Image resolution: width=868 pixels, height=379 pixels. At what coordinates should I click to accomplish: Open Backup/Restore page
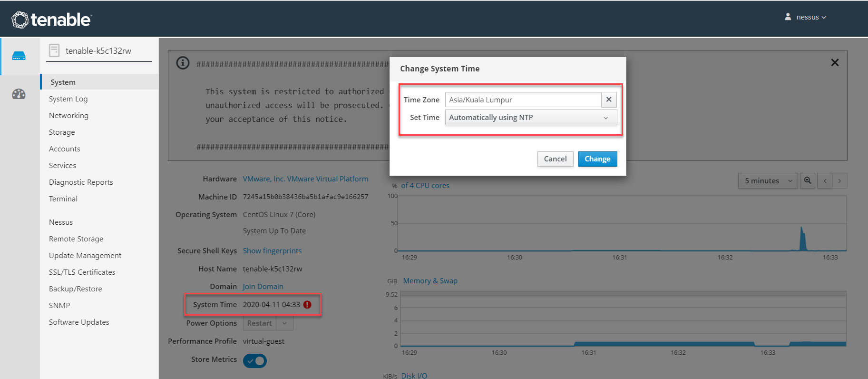(75, 289)
